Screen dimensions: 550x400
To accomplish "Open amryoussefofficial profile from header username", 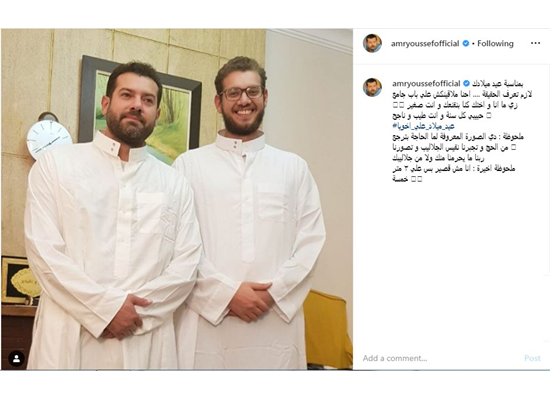I will (425, 44).
